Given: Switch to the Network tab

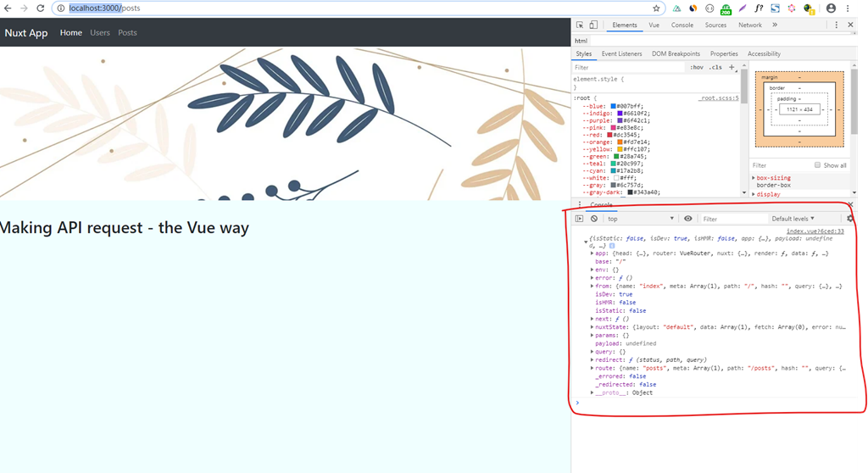Looking at the screenshot, I should pyautogui.click(x=750, y=25).
